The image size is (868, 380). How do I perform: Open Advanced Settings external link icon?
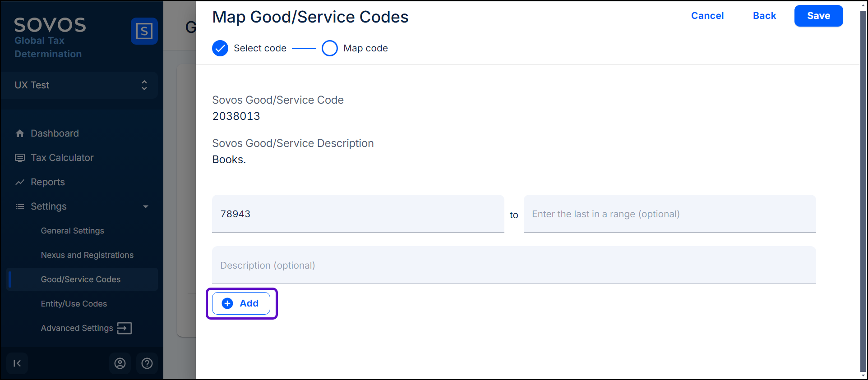[125, 328]
